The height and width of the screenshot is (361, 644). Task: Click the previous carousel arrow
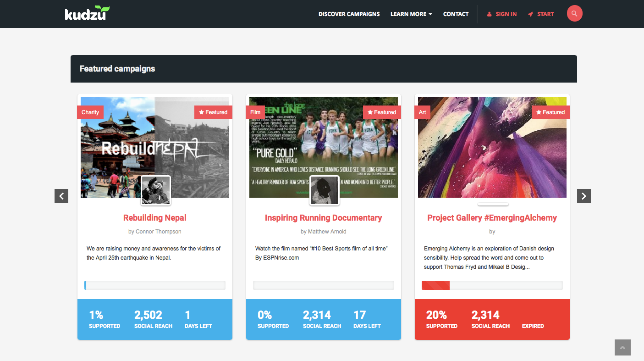61,196
